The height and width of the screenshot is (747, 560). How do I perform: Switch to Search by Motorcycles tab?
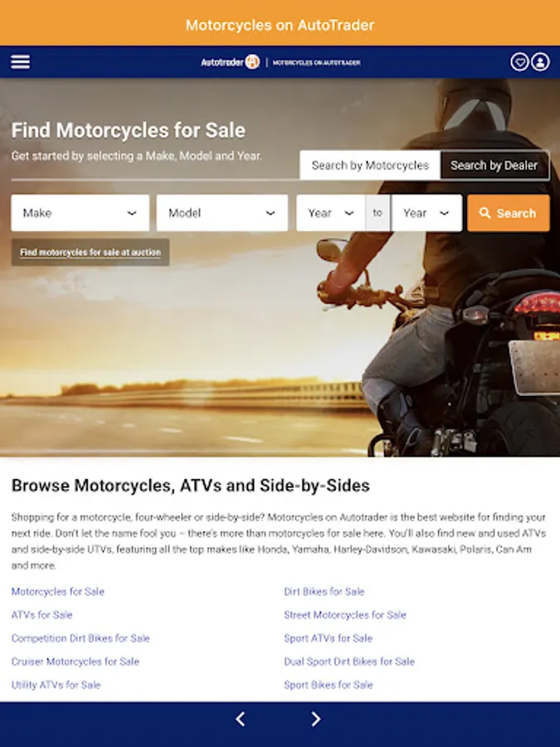tap(370, 165)
